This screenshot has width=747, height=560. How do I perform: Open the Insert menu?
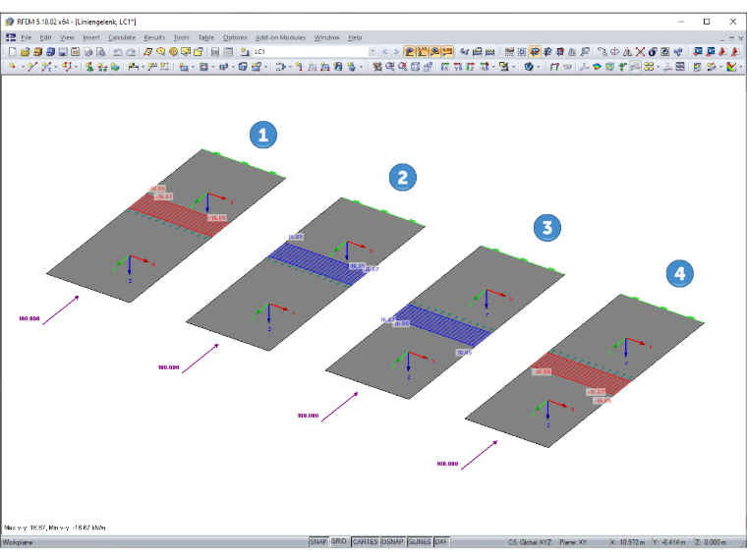91,37
